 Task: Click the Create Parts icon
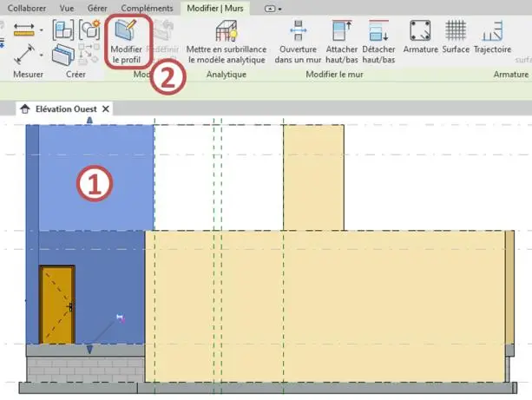(63, 30)
